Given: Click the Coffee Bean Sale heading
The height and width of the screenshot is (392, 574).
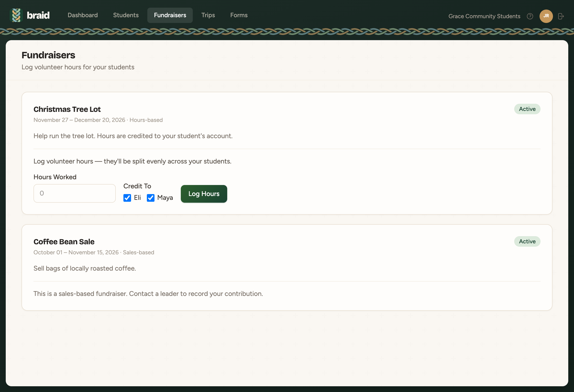Looking at the screenshot, I should click(x=64, y=242).
